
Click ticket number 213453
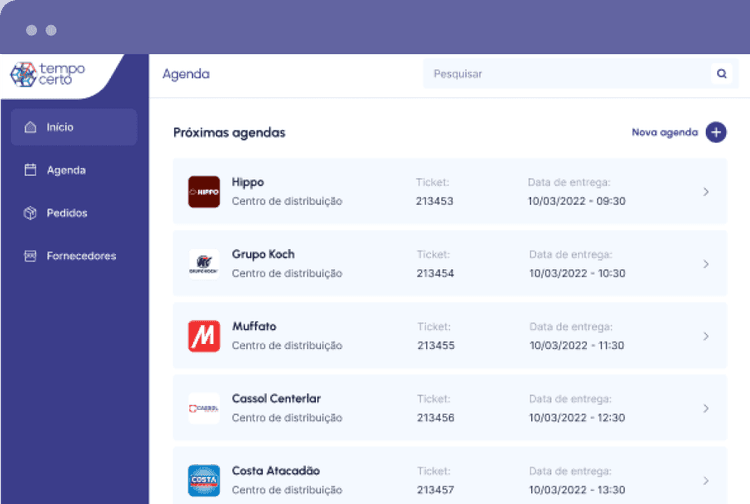click(x=434, y=201)
